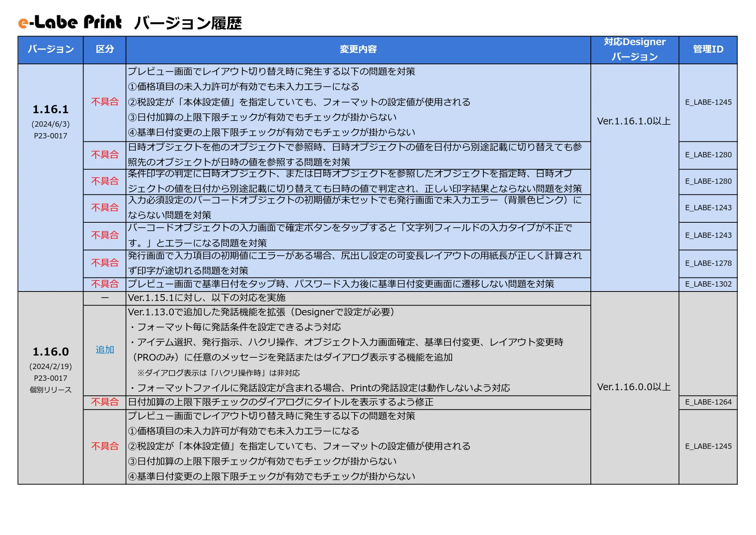Click the 区分 column header
Image resolution: width=756 pixels, height=535 pixels.
(105, 50)
